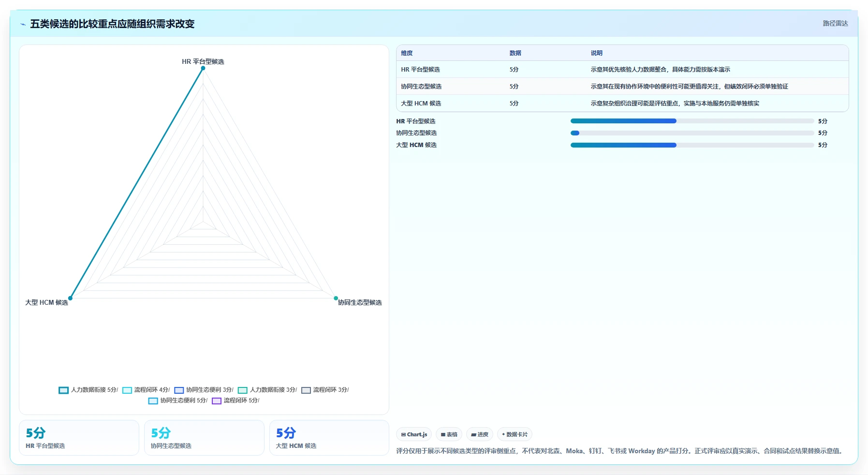The width and height of the screenshot is (868, 475).
Task: Click the Chart.js chip
Action: tap(414, 434)
